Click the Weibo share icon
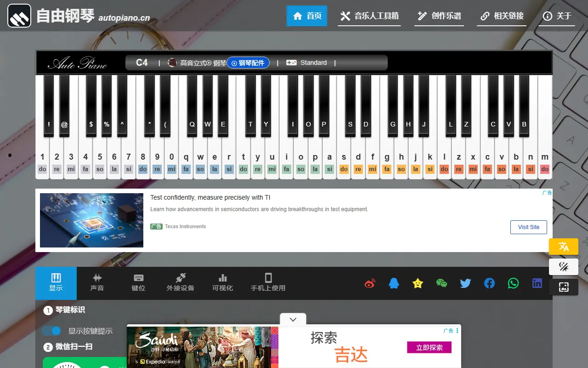 point(370,283)
